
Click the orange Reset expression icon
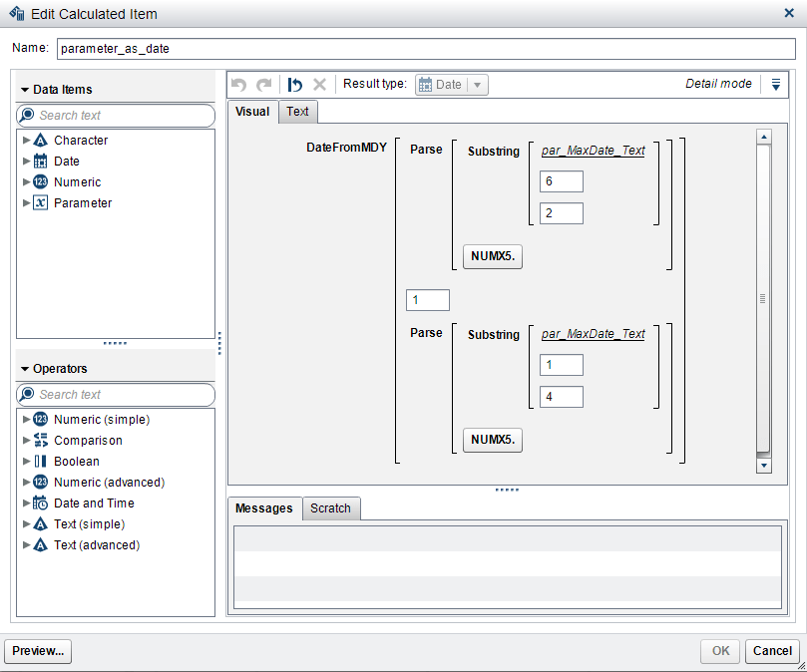293,84
